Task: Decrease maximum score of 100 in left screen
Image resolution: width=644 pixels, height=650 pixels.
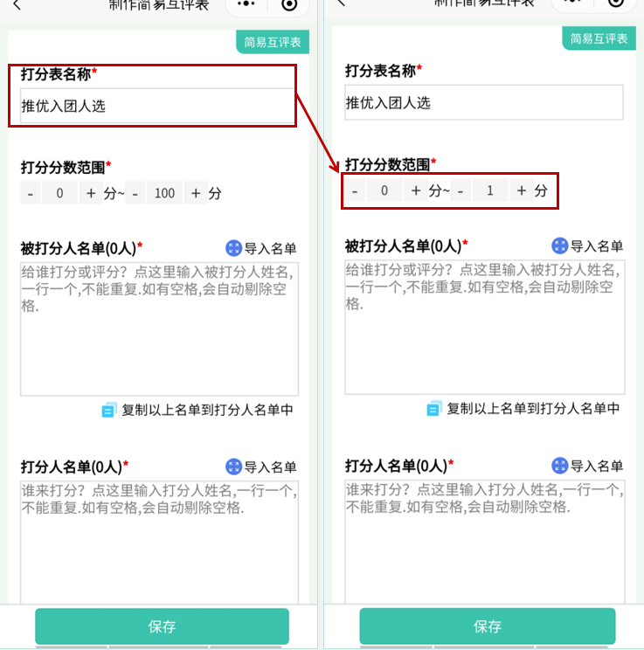Action: click(x=135, y=193)
